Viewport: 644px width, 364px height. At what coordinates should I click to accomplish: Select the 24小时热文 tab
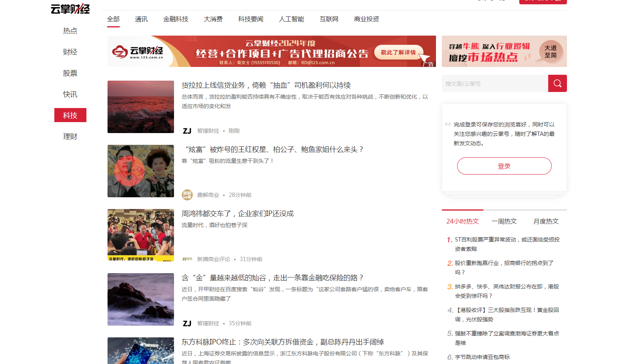pyautogui.click(x=463, y=221)
